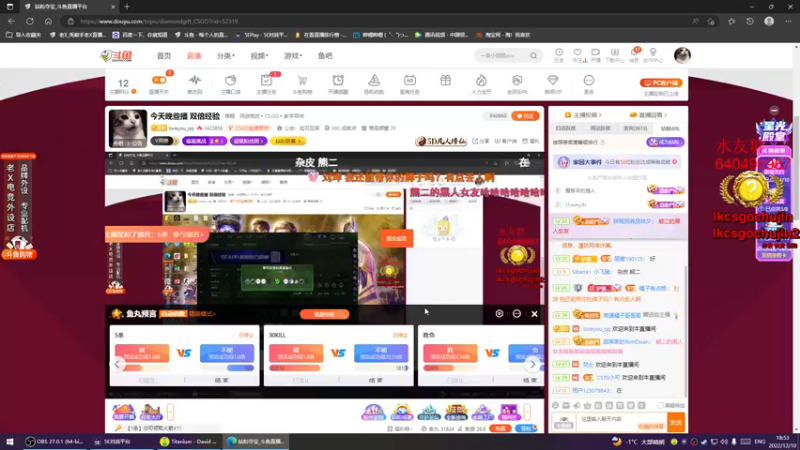800x450 pixels.
Task: Expand the right gift bar chevron
Action: coord(527,411)
